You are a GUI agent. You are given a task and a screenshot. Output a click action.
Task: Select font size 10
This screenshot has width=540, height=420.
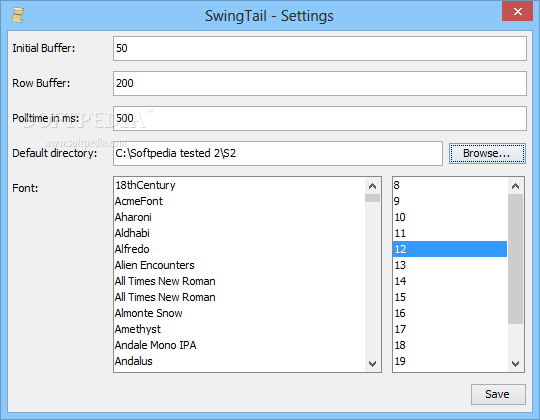pos(450,217)
